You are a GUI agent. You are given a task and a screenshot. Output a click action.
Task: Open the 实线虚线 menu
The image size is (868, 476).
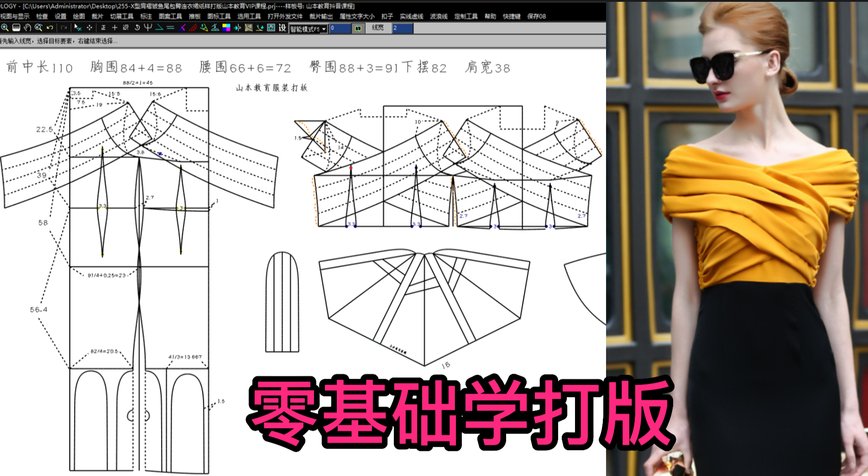pyautogui.click(x=412, y=16)
